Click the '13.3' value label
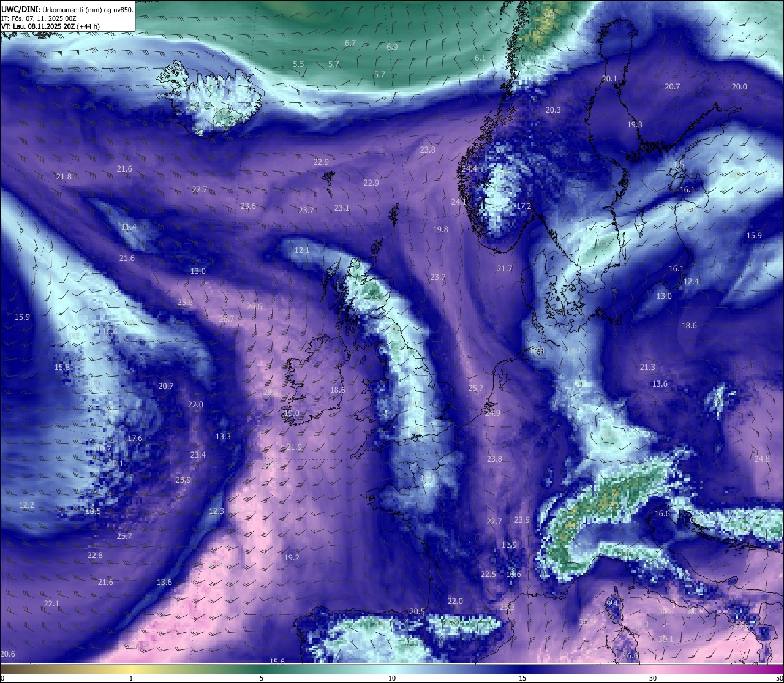784x683 pixels. pyautogui.click(x=223, y=437)
